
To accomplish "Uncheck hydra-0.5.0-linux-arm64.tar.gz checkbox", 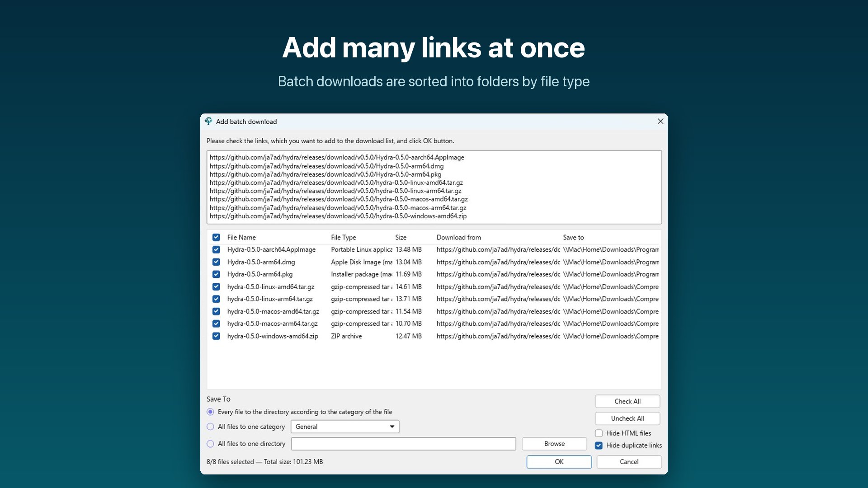I will point(216,299).
